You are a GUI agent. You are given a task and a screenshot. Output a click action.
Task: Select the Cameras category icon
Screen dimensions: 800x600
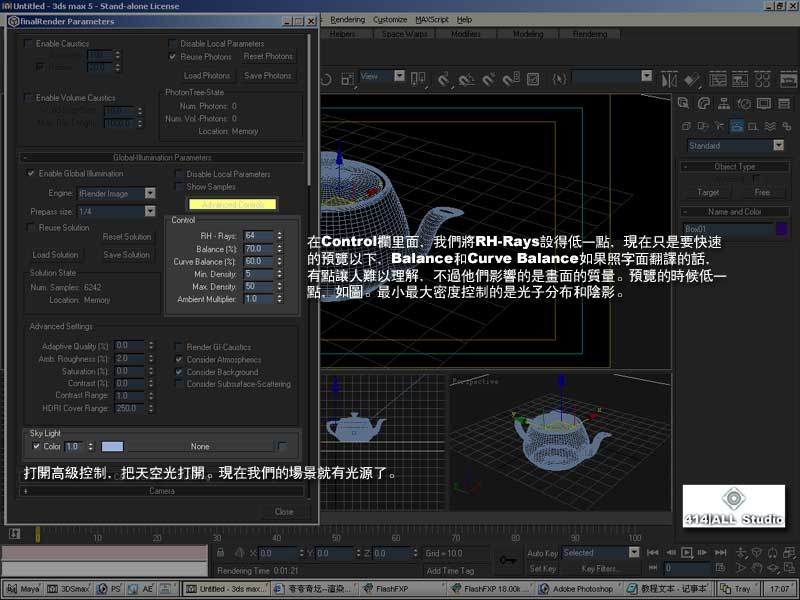[736, 126]
